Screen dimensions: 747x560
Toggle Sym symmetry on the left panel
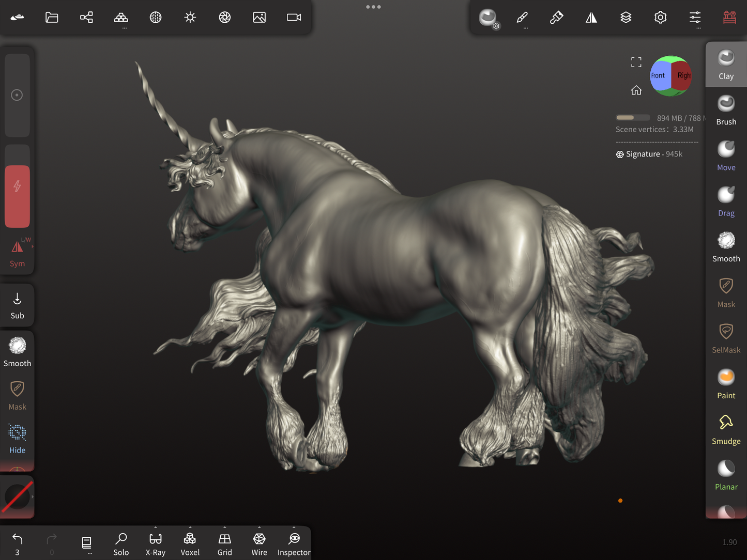17,253
